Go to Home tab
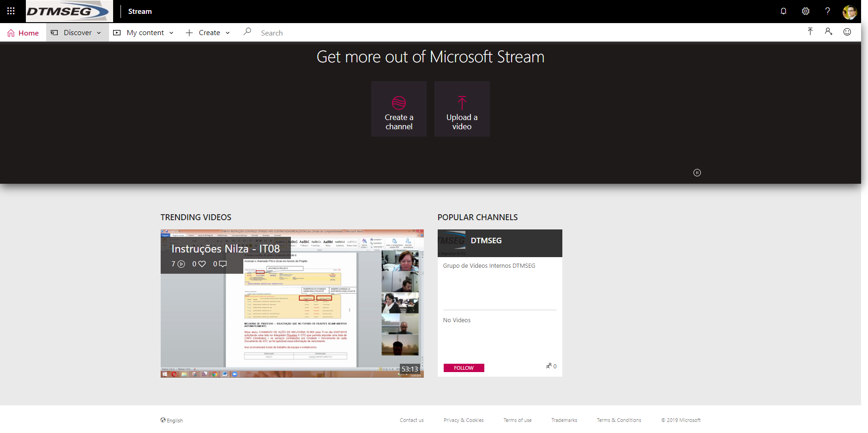The height and width of the screenshot is (433, 868). [x=23, y=33]
